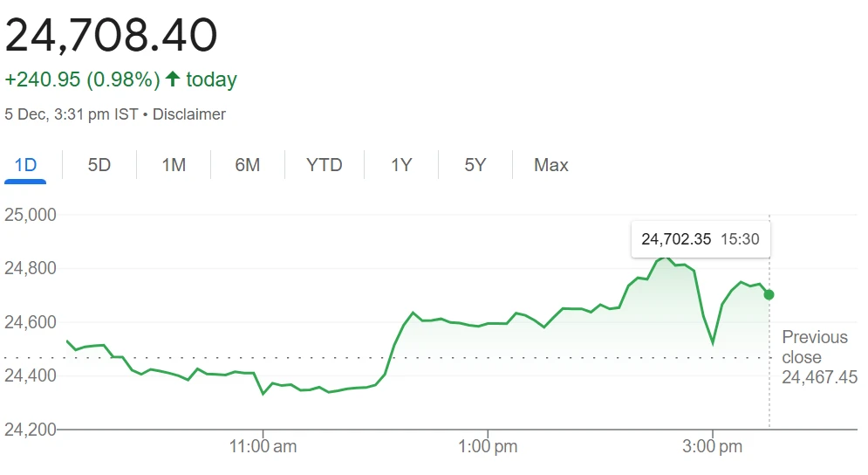
Task: Click the 5 Dec, 3:31 pm IST timestamp
Action: 71,114
